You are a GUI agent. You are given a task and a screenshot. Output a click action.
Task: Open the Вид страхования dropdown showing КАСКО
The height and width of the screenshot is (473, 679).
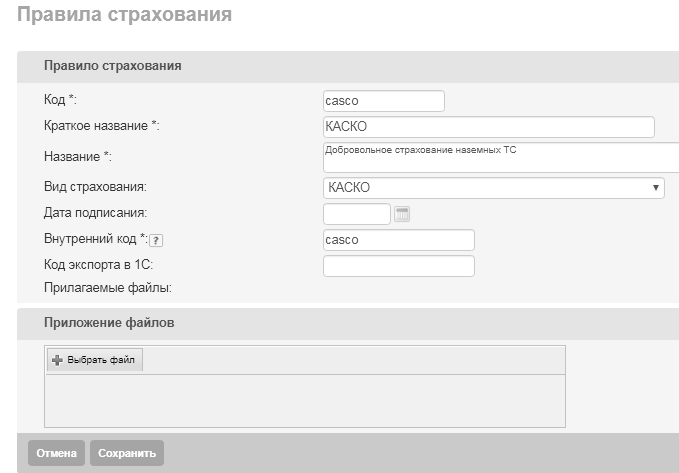tap(494, 188)
